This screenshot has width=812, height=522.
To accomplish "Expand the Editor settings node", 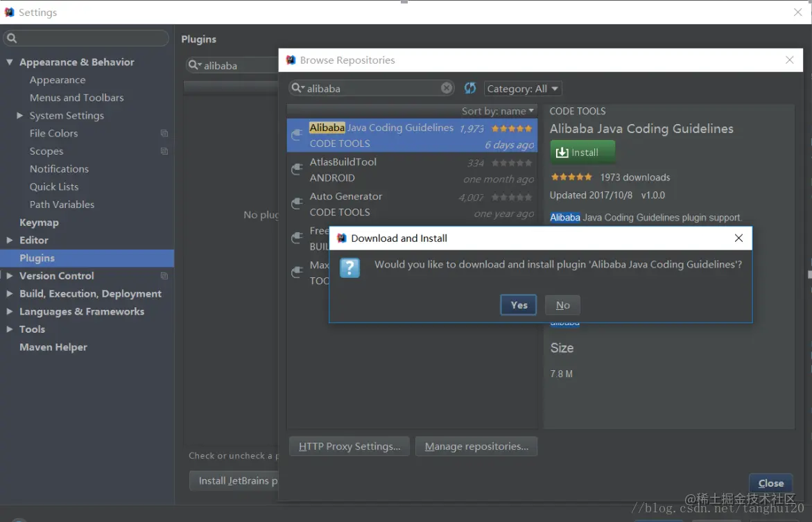I will point(9,240).
